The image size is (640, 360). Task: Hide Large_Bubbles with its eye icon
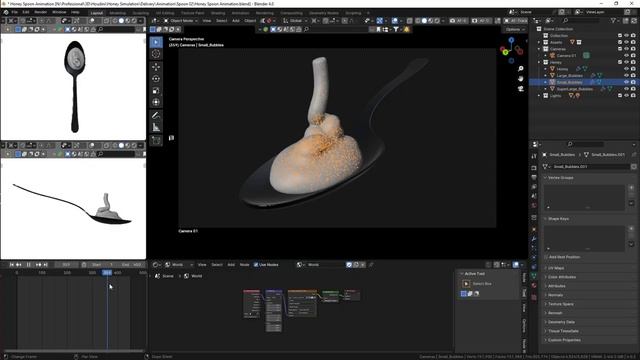coord(626,76)
